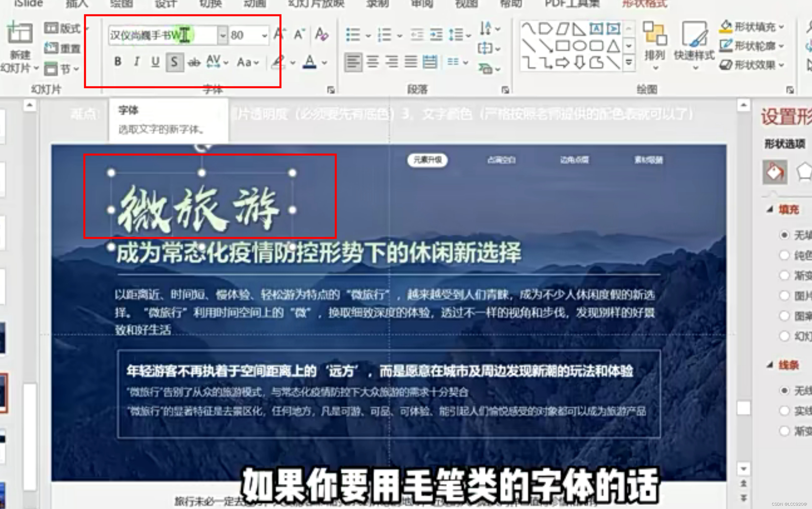This screenshot has width=812, height=509.
Task: Open the 形状格式 ribbon tab
Action: (x=644, y=3)
